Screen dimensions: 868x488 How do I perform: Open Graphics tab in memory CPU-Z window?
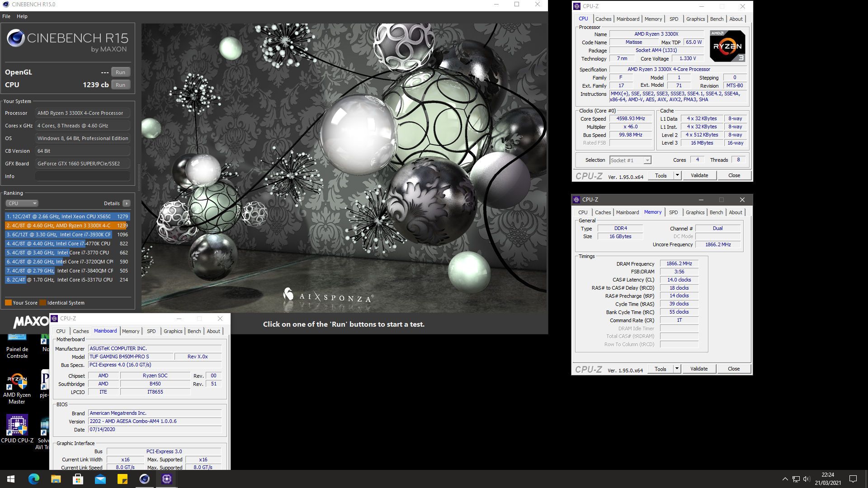[x=695, y=212]
